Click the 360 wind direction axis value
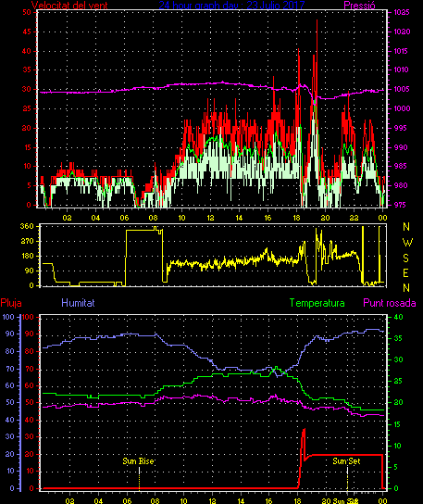The height and width of the screenshot is (504, 423). click(27, 226)
